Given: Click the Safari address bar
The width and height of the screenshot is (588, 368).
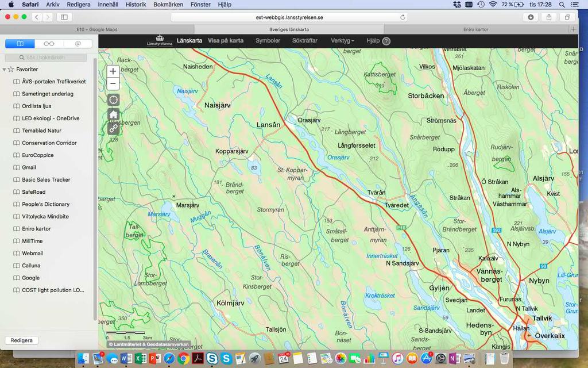Looking at the screenshot, I should (x=289, y=17).
